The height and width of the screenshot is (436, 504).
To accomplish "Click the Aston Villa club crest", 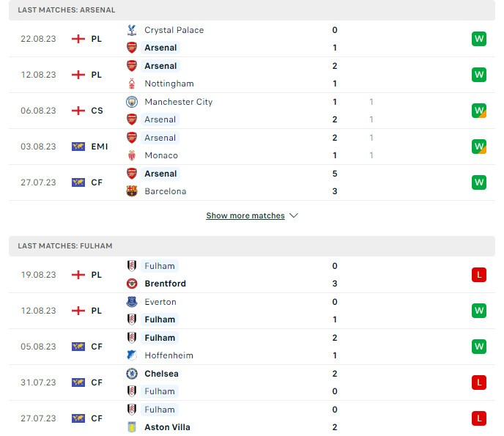I will tap(132, 427).
